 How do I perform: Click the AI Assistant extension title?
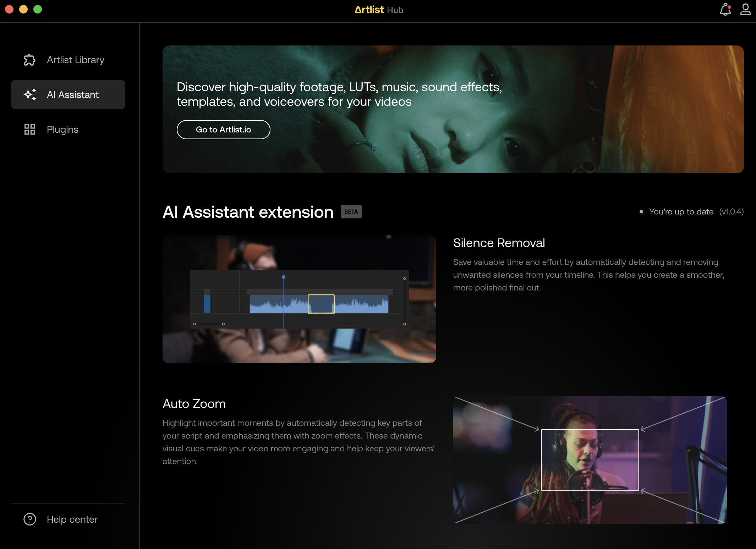(248, 212)
